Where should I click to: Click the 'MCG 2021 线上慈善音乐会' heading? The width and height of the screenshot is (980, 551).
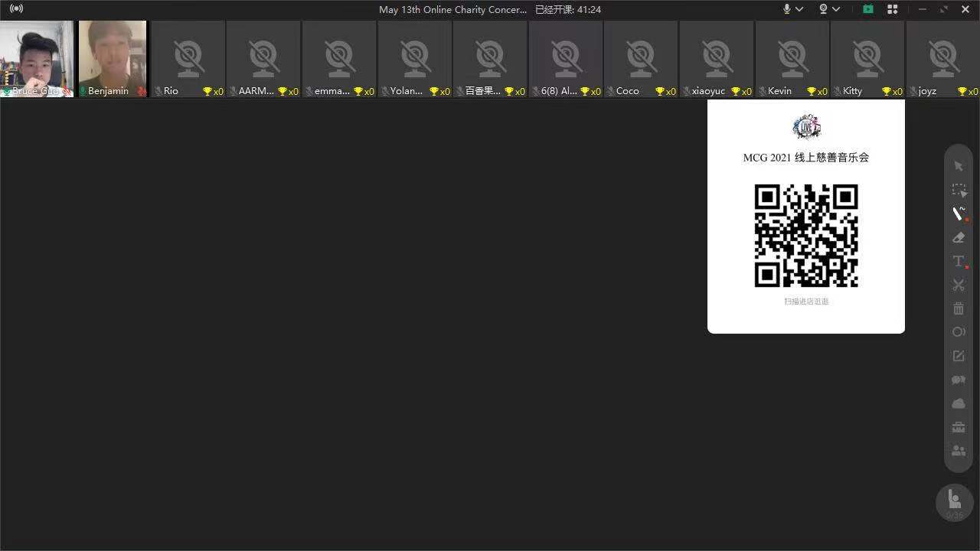tap(806, 158)
